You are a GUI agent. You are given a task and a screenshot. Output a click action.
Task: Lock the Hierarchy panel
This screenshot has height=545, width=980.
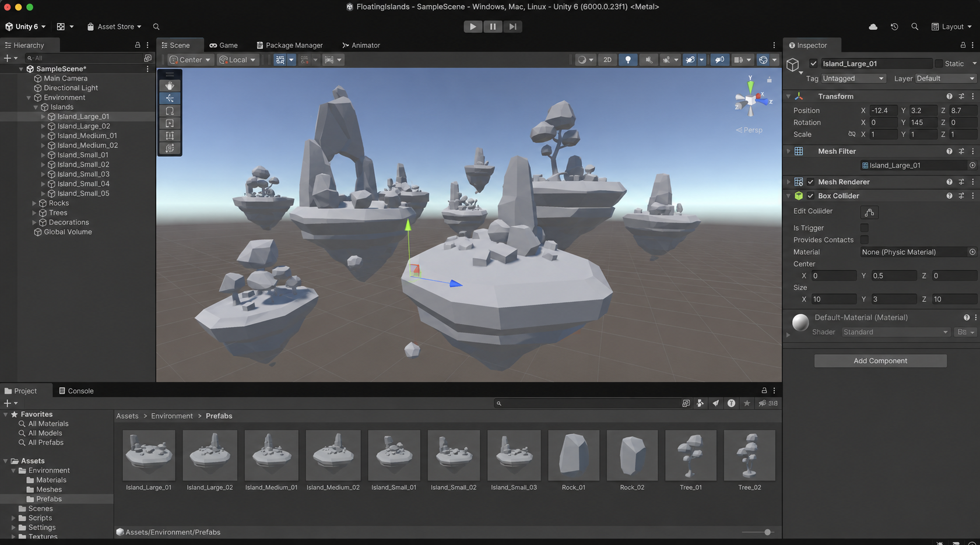tap(138, 45)
